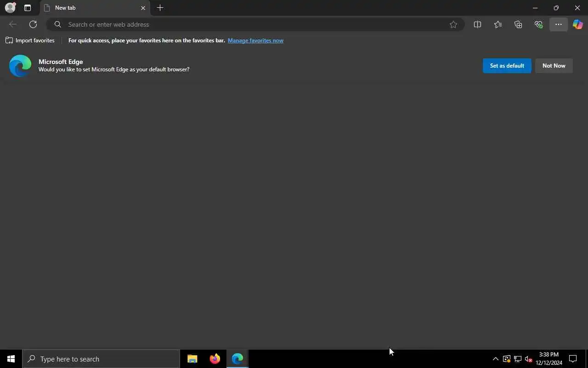The image size is (588, 368).
Task: Go back with the back arrow
Action: click(13, 24)
